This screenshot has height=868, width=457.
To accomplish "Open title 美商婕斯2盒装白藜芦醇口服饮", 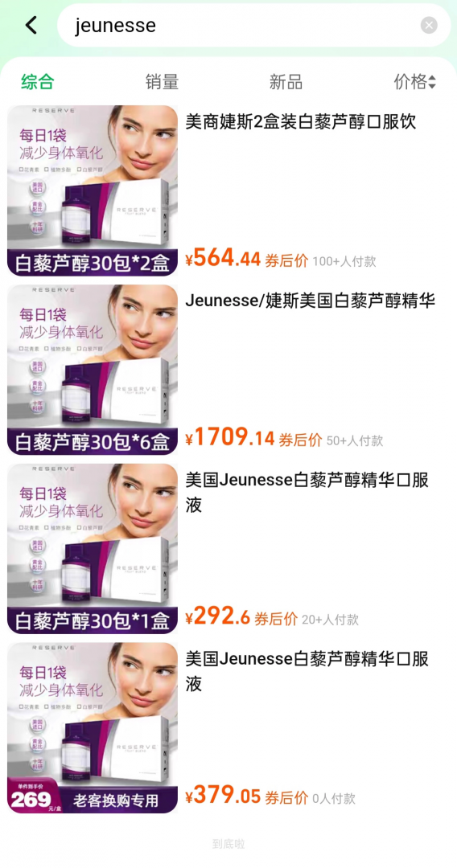I will pos(300,122).
